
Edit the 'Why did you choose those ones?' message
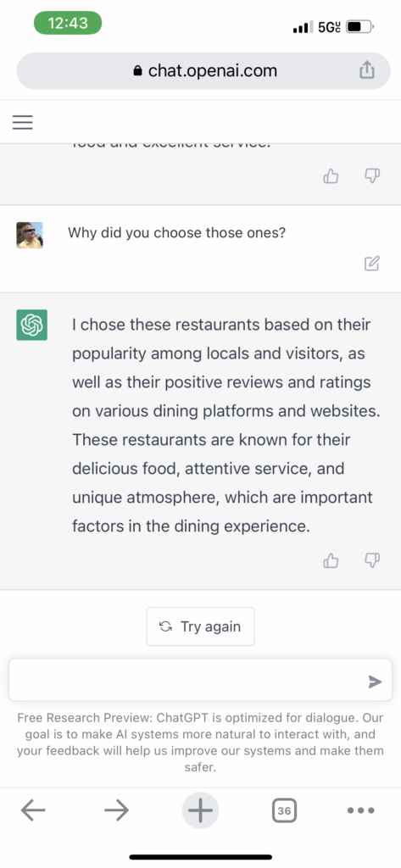[372, 264]
